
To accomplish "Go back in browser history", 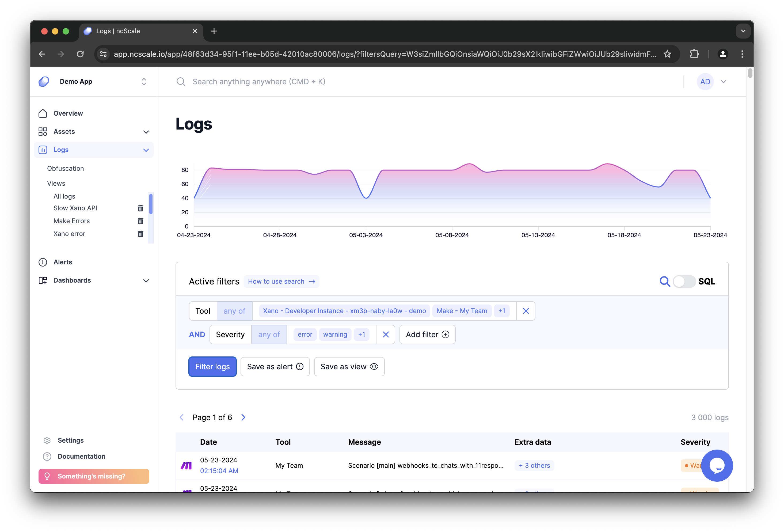I will 42,54.
